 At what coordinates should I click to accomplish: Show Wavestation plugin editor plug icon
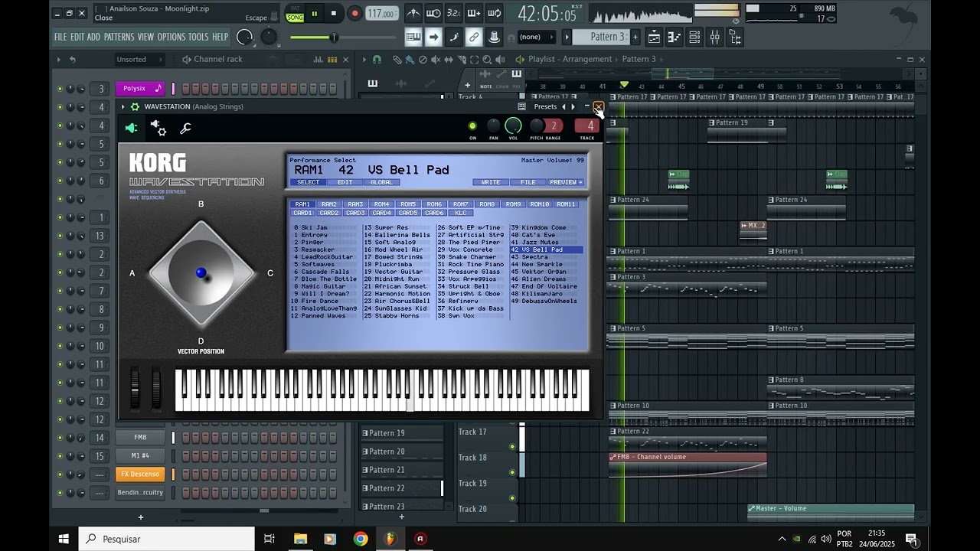[x=131, y=129]
